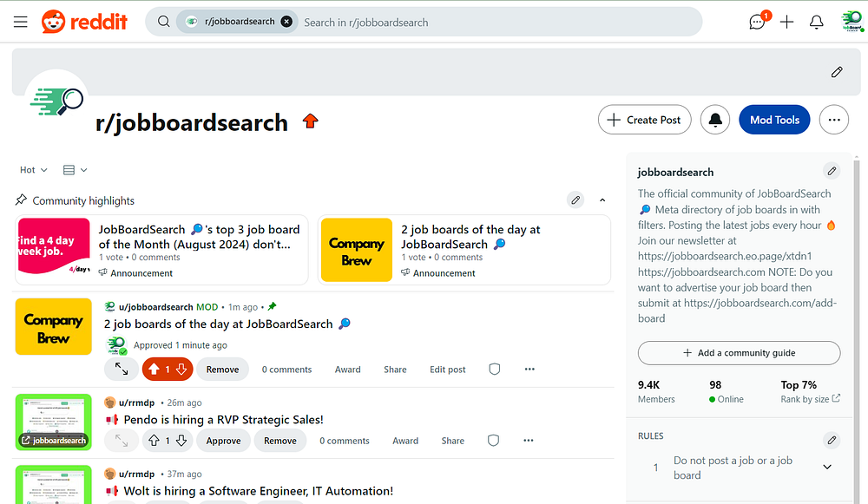Edit the community banner with pencil icon
Screen dimensions: 868x504
tap(837, 72)
